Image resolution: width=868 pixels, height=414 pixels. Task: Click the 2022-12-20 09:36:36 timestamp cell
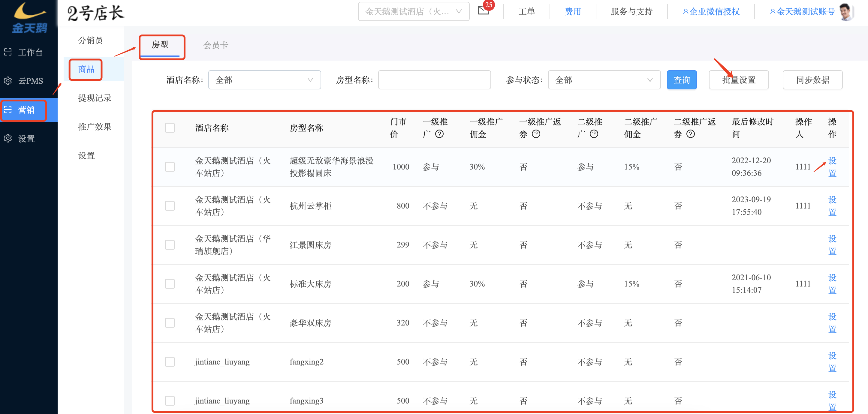click(x=751, y=167)
